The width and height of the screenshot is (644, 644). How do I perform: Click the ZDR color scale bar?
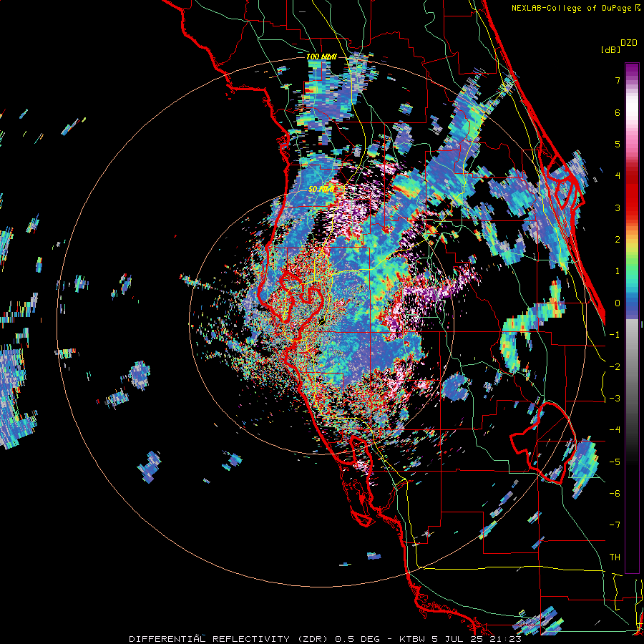[x=632, y=318]
